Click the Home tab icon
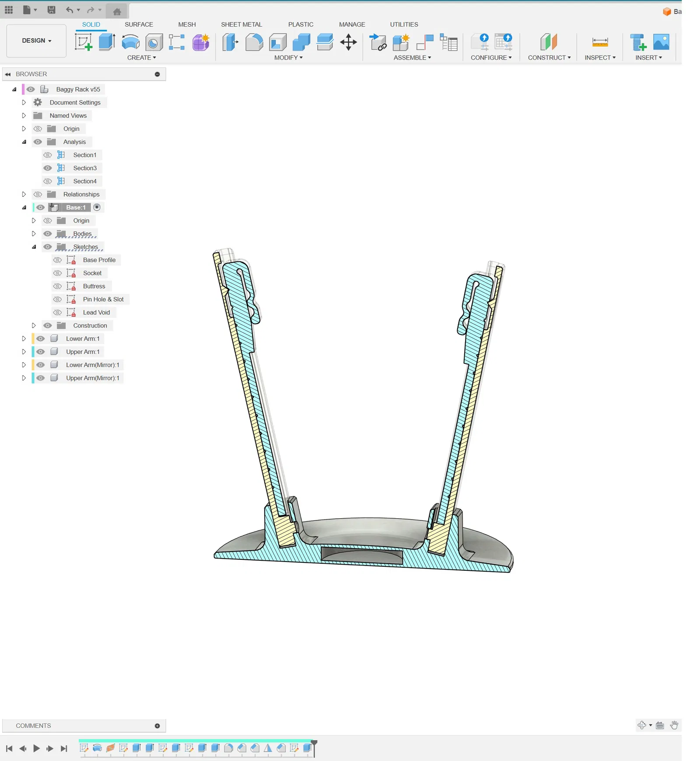The width and height of the screenshot is (700, 761). 117,11
